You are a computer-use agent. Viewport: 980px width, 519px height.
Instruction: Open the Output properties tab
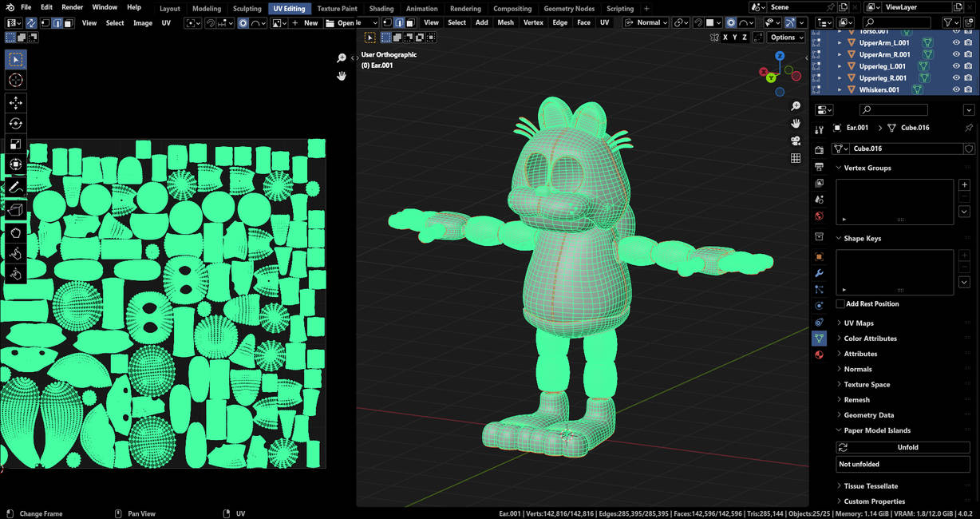(819, 167)
